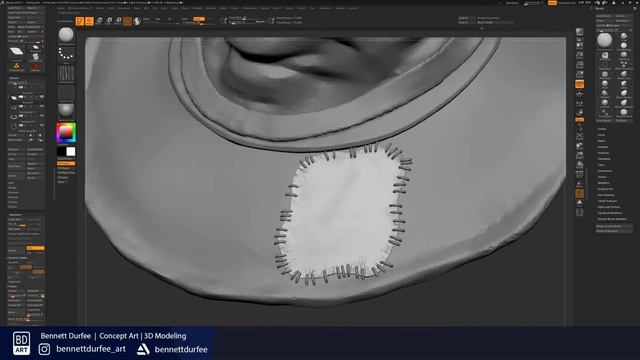Select the Move transform tool

[x=99, y=21]
